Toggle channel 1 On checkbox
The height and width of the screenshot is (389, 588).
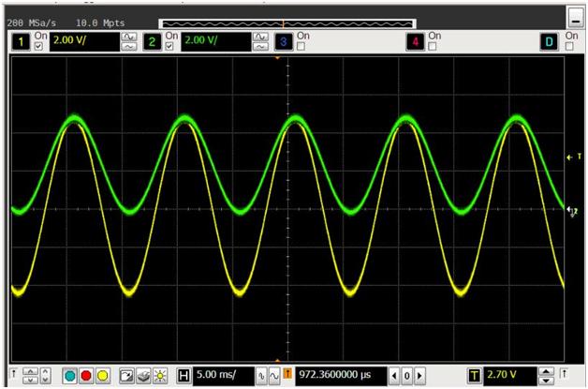(x=38, y=46)
